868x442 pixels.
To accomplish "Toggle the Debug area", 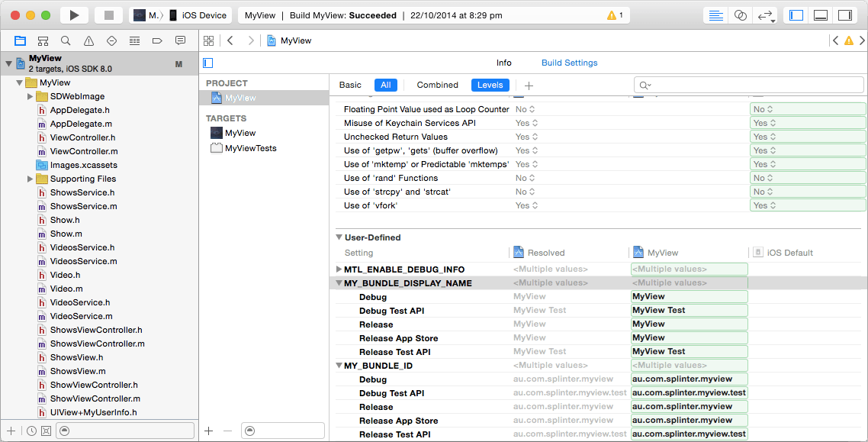I will pos(821,15).
